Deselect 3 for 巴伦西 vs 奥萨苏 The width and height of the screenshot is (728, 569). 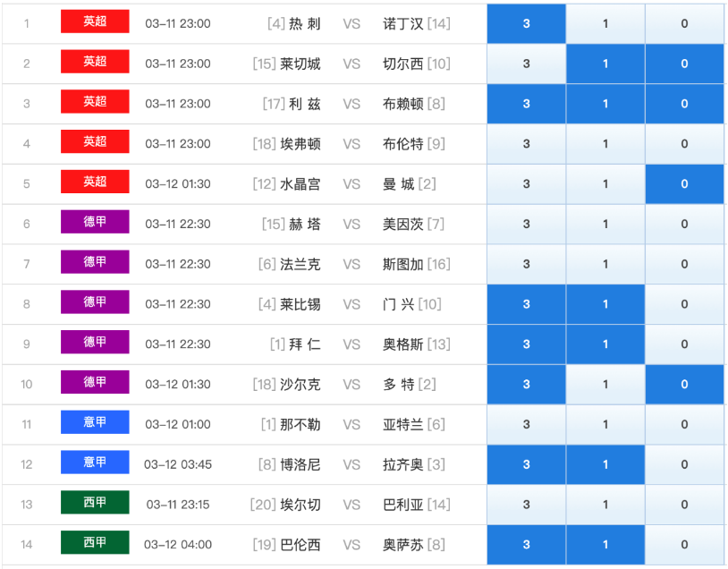click(x=526, y=544)
